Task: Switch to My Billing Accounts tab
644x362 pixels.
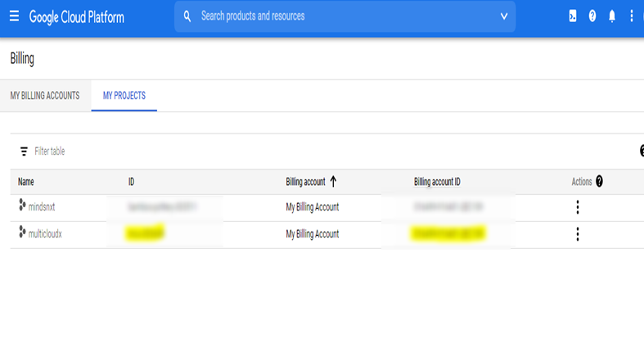Action: [x=45, y=96]
